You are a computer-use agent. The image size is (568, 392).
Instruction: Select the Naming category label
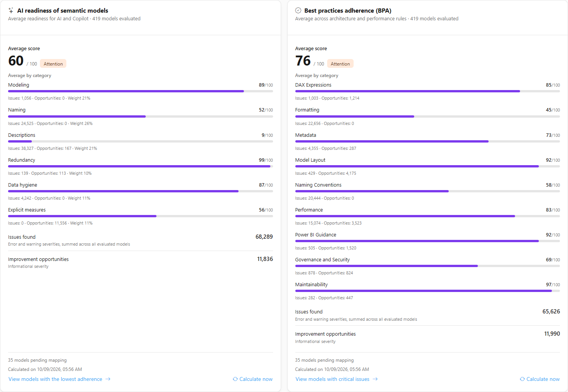[x=17, y=110]
